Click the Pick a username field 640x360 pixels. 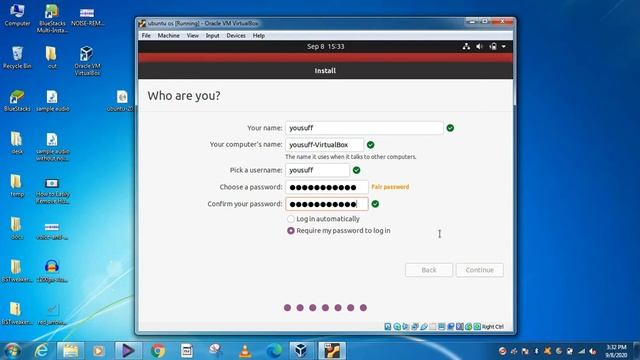318,170
